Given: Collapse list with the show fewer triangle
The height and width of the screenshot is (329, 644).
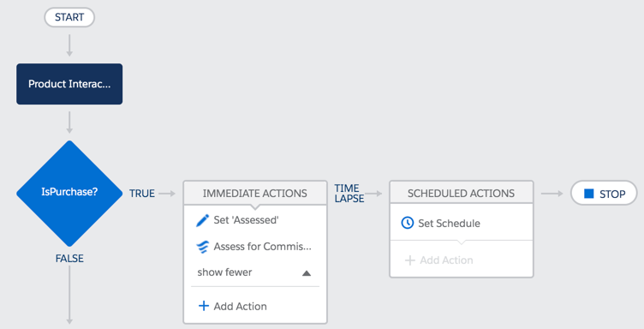Looking at the screenshot, I should pyautogui.click(x=307, y=273).
